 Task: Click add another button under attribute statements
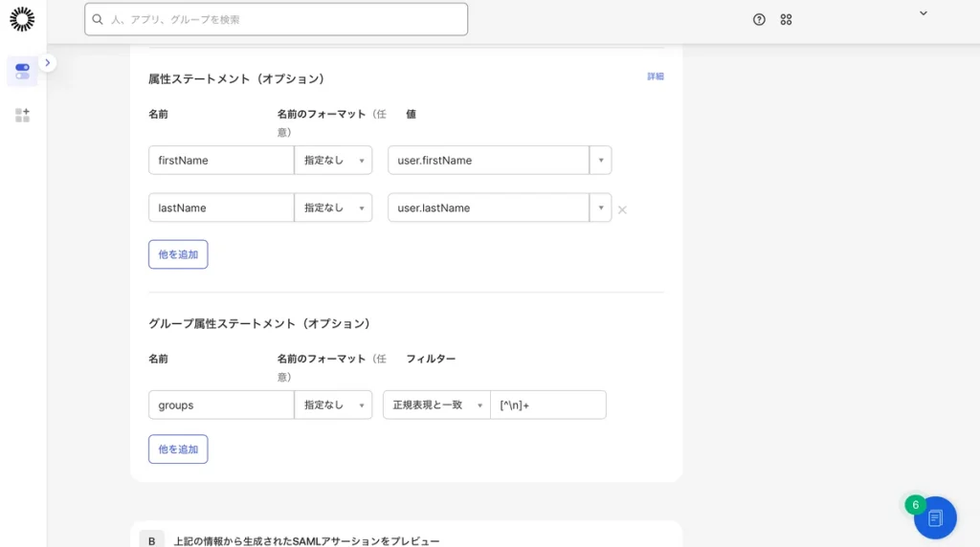click(x=178, y=254)
